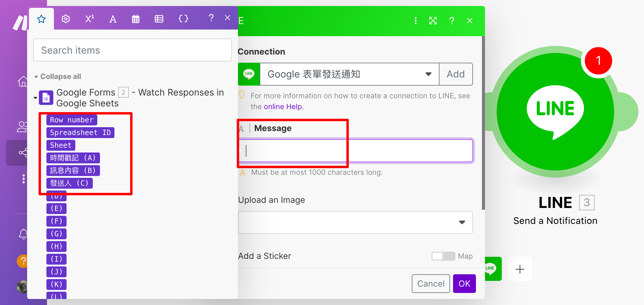Viewport: 644px width, 305px height.
Task: Insert the (G) column pill
Action: coord(56,234)
